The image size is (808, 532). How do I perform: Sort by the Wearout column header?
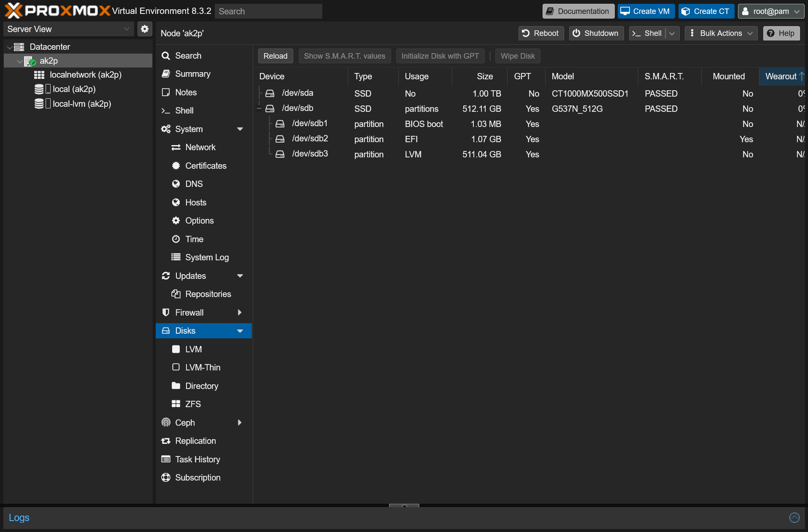tap(782, 76)
